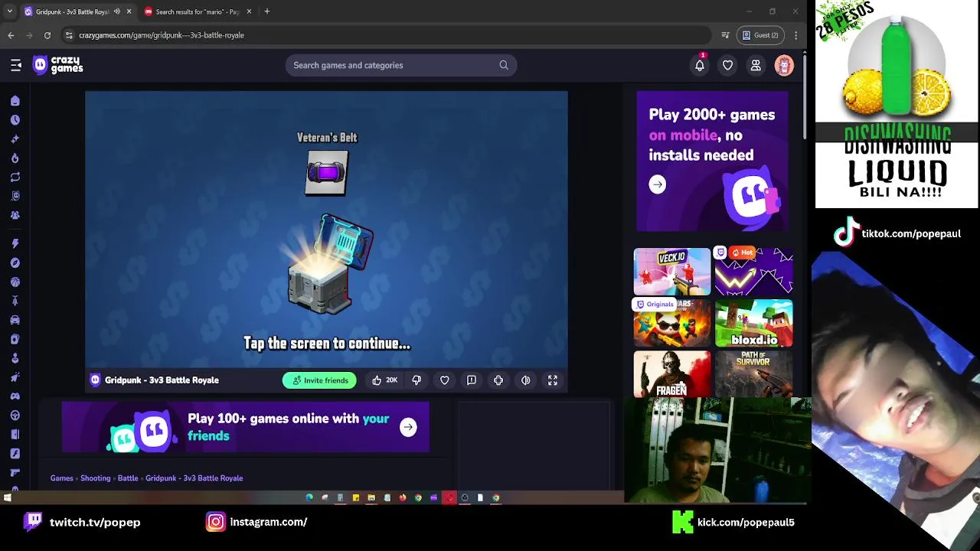Open the Car games category icon
The width and height of the screenshot is (980, 551).
[x=15, y=320]
